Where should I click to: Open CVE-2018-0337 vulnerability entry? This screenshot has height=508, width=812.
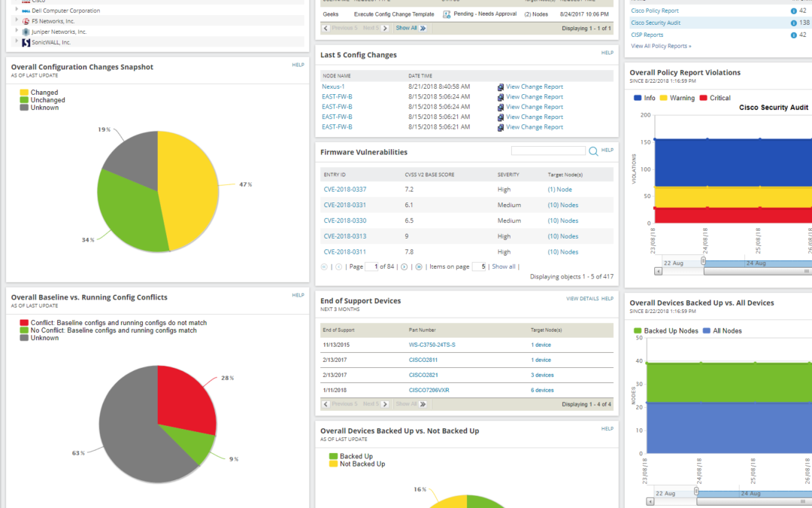point(345,190)
